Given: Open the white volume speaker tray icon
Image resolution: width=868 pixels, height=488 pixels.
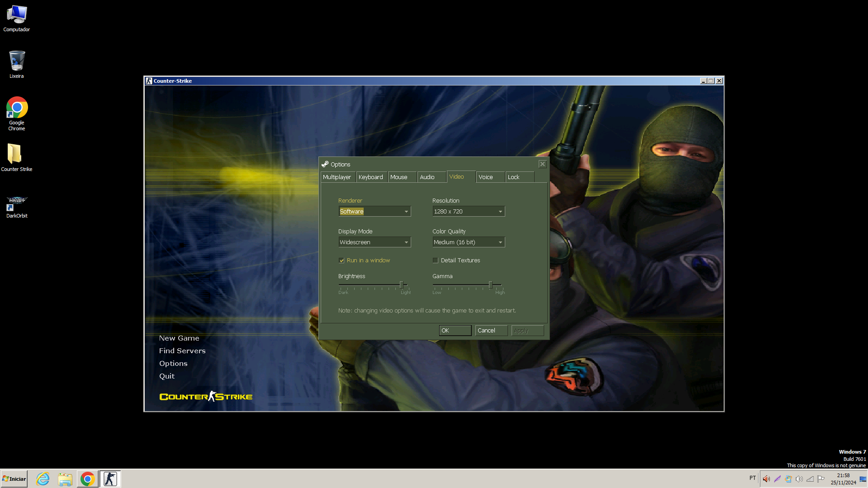Looking at the screenshot, I should point(799,479).
